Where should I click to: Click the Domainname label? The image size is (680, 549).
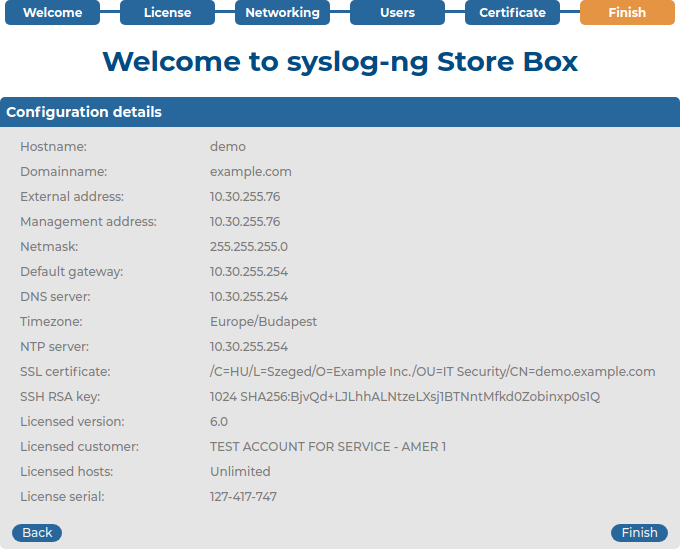[x=63, y=172]
